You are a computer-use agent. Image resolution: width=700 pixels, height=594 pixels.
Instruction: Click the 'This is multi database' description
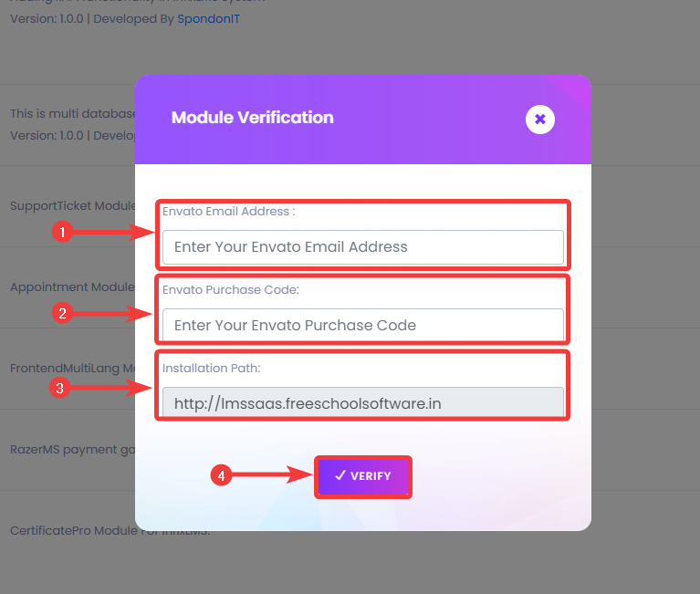point(73,113)
